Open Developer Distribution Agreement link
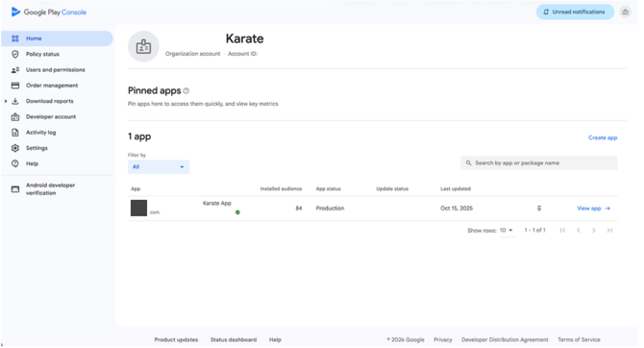Viewport: 644px width, 348px height. click(505, 339)
